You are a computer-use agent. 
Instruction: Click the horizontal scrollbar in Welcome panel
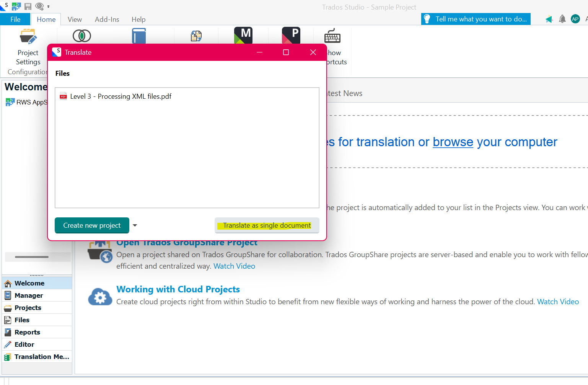[32, 257]
